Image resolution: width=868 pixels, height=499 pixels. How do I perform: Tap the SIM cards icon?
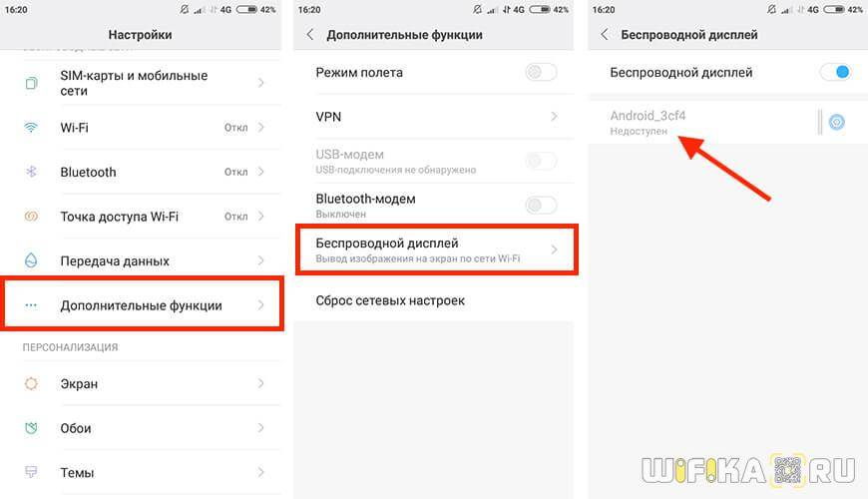coord(31,83)
